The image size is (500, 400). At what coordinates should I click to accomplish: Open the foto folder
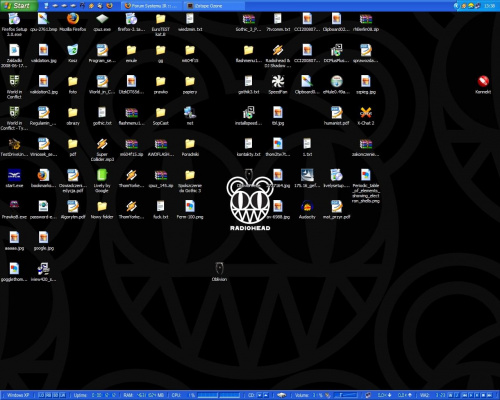coord(73,85)
